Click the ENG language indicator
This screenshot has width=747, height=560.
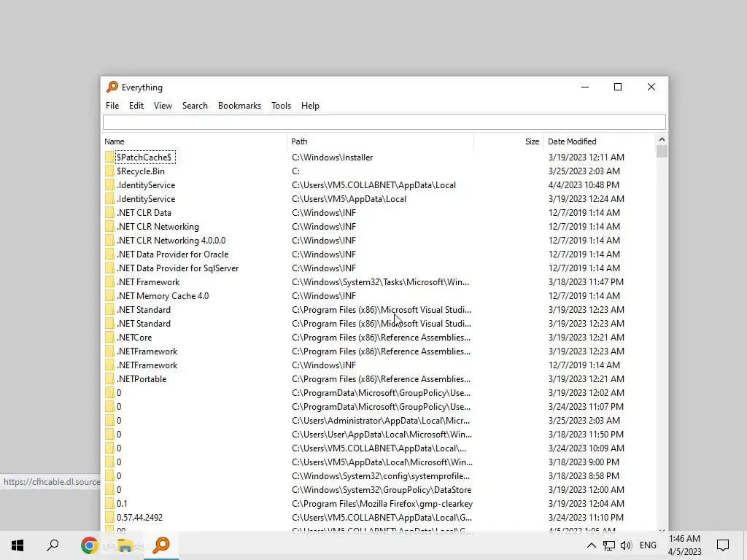648,545
